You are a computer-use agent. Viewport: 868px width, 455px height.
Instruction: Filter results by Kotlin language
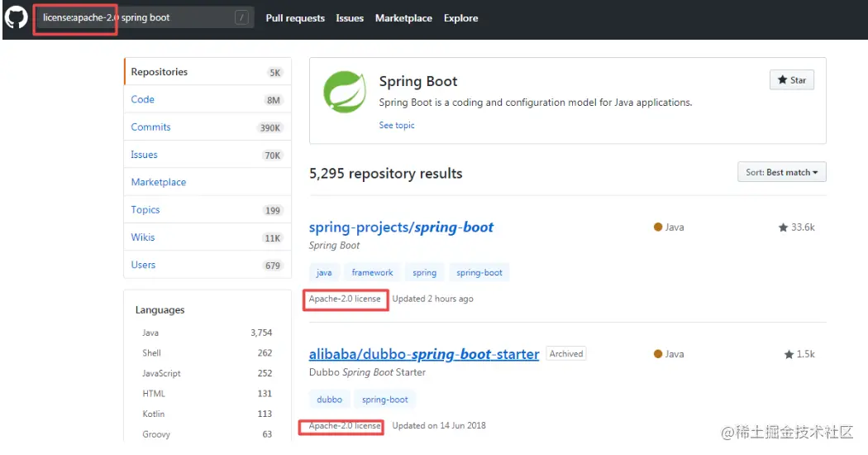click(153, 414)
